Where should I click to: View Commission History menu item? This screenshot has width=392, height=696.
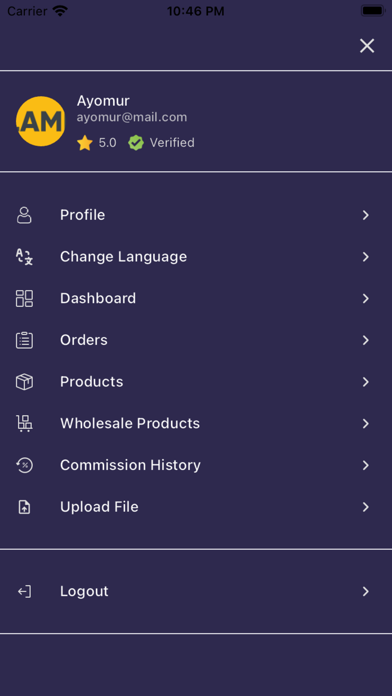tap(196, 465)
